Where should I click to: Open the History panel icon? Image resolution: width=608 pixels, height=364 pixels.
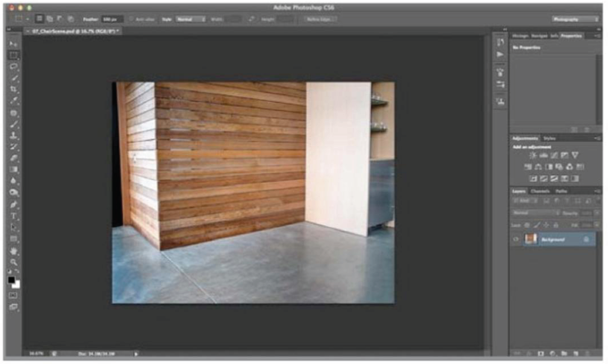point(500,42)
